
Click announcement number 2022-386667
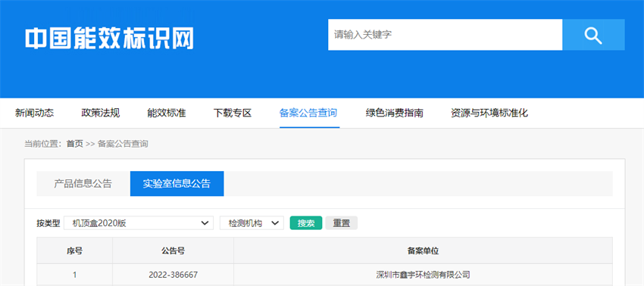point(173,275)
